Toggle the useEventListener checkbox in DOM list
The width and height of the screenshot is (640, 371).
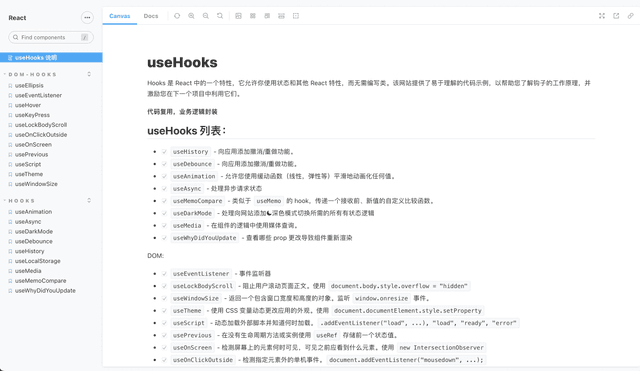(164, 274)
